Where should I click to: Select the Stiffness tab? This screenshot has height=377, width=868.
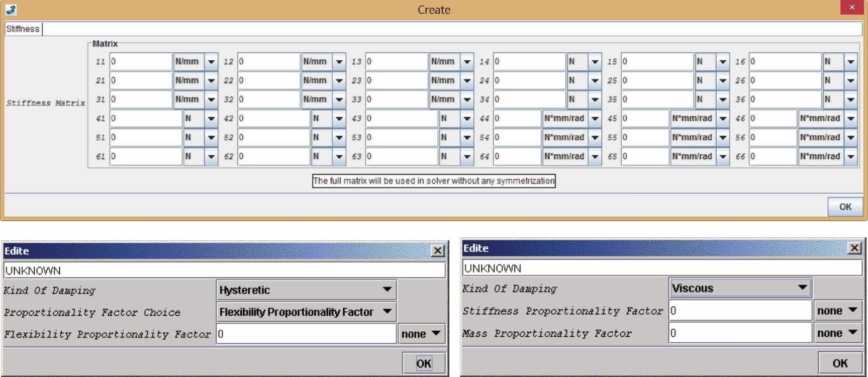pos(23,29)
